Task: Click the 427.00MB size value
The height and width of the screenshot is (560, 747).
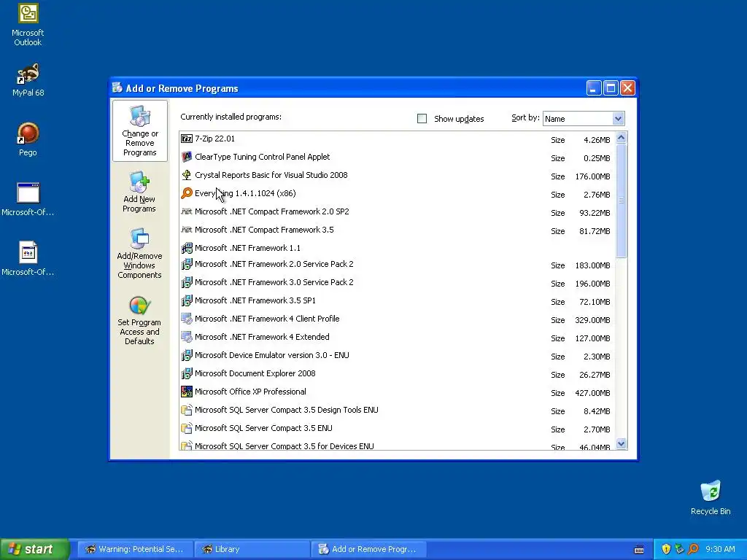Action: pos(592,393)
